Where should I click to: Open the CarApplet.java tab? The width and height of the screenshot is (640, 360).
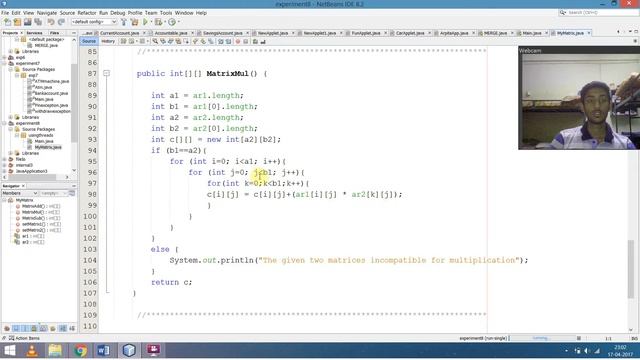click(x=410, y=33)
